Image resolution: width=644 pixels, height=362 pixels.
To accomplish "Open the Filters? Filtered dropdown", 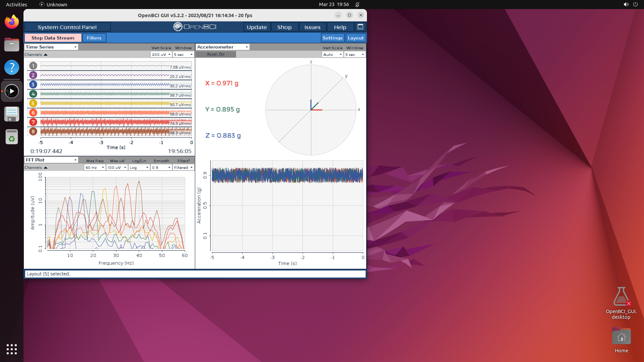I will tap(183, 167).
